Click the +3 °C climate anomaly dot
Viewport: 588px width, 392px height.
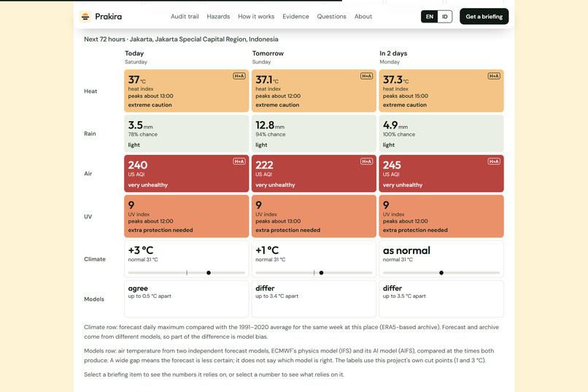coord(209,273)
